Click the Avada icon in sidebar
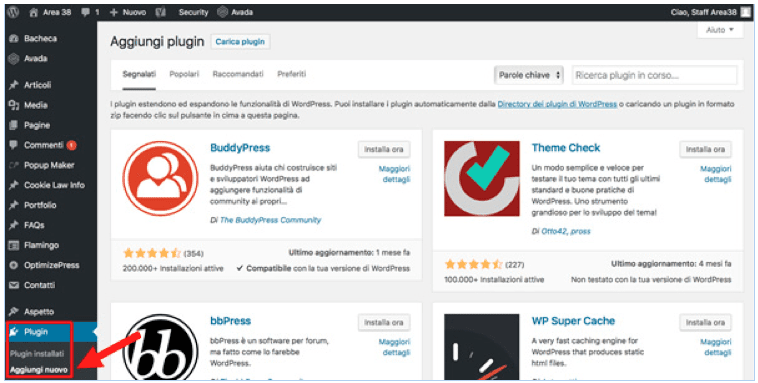This screenshot has width=758, height=383. pos(14,59)
